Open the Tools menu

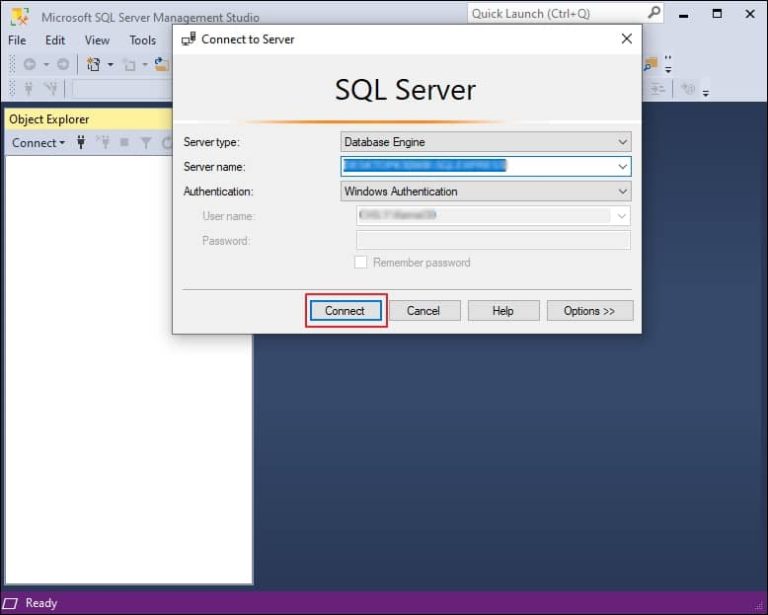click(143, 40)
